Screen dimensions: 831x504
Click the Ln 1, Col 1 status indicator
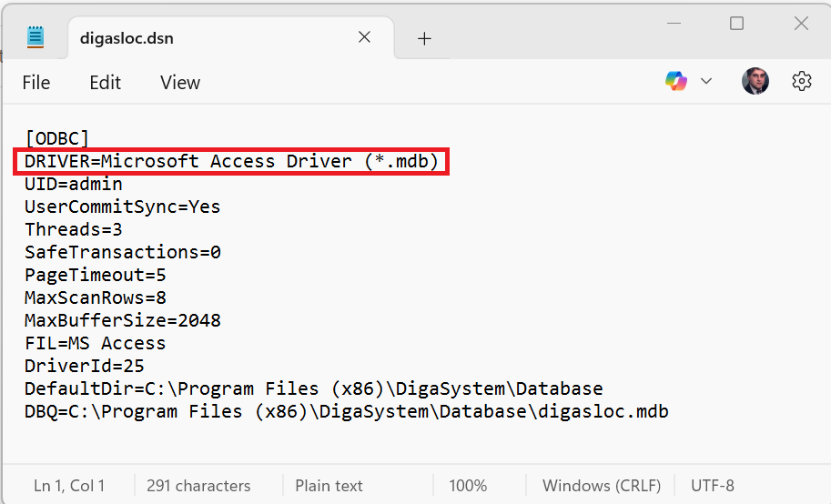[x=69, y=486]
